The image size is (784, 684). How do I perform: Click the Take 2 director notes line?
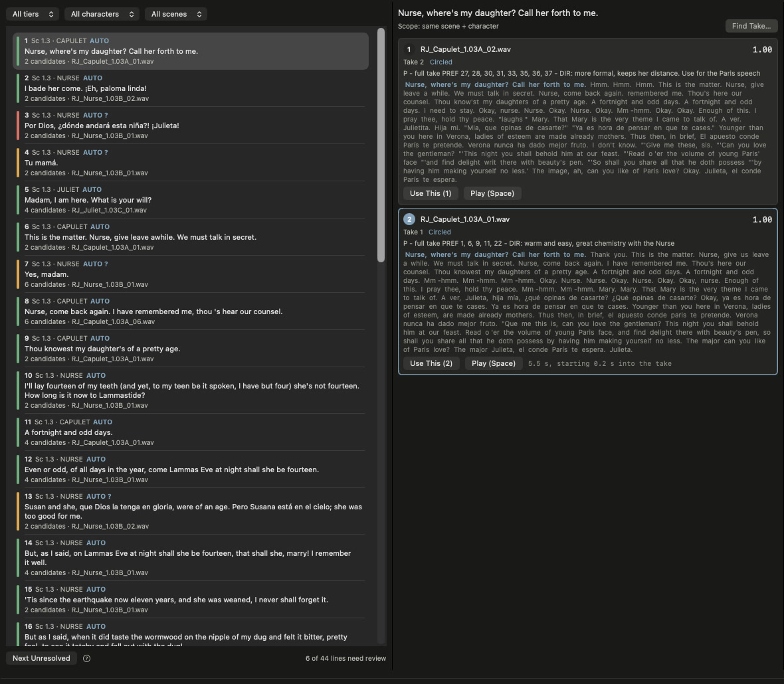point(581,73)
